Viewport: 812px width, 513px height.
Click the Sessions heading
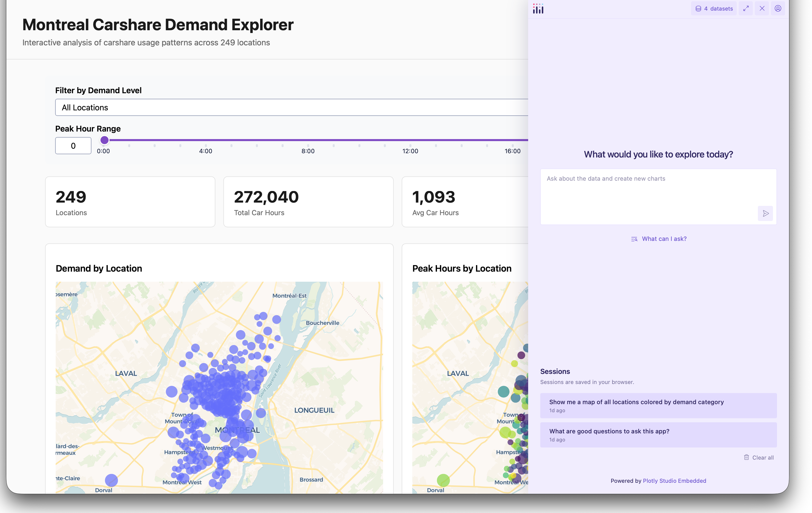click(555, 372)
